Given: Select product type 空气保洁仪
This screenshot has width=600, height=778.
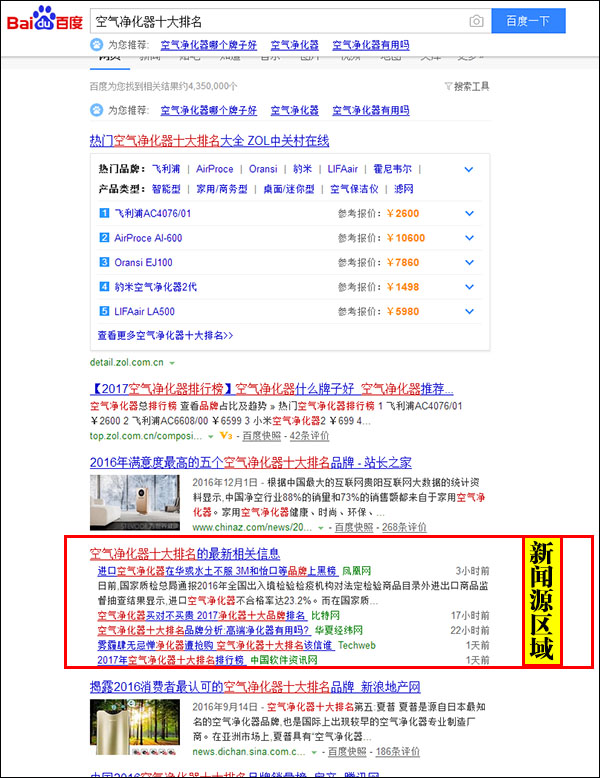Looking at the screenshot, I should [354, 189].
